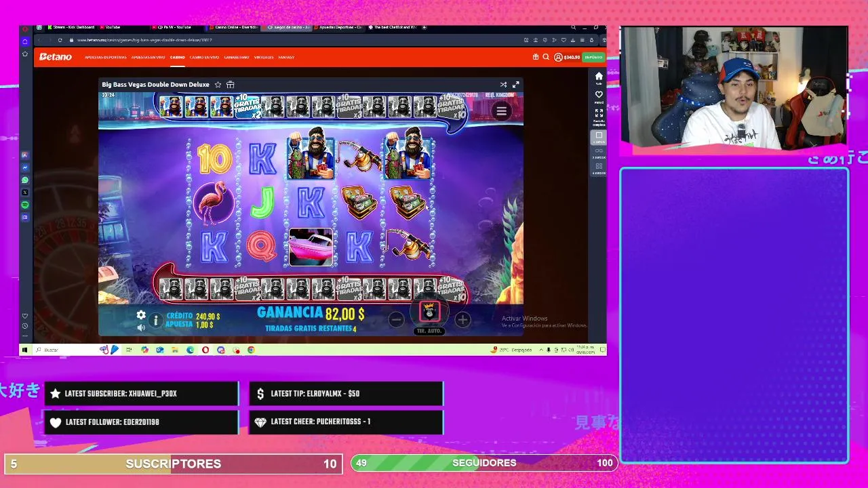The width and height of the screenshot is (868, 488).
Task: Switch to Pantalla completa in sidebar
Action: (x=599, y=116)
